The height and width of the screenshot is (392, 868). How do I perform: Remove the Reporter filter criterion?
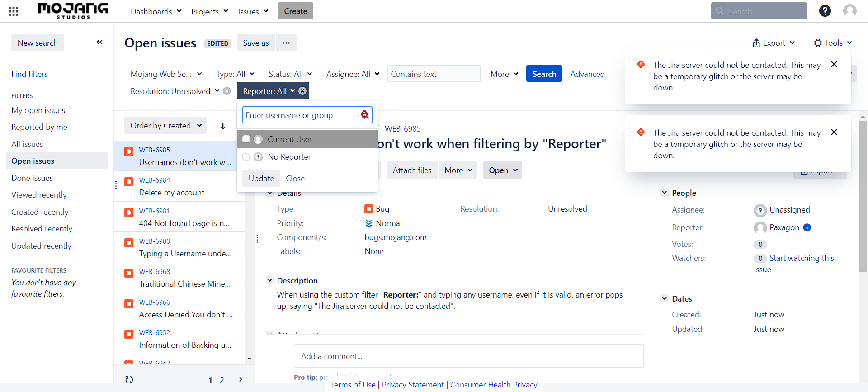(x=303, y=91)
